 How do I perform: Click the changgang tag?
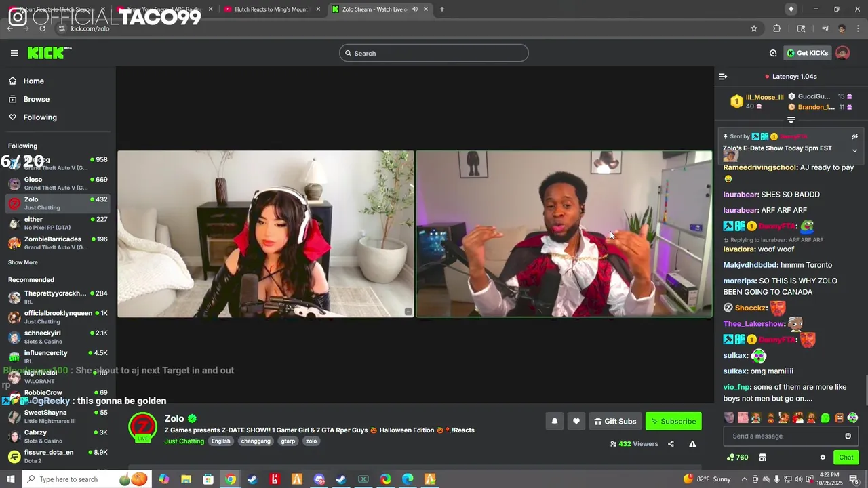pyautogui.click(x=256, y=441)
